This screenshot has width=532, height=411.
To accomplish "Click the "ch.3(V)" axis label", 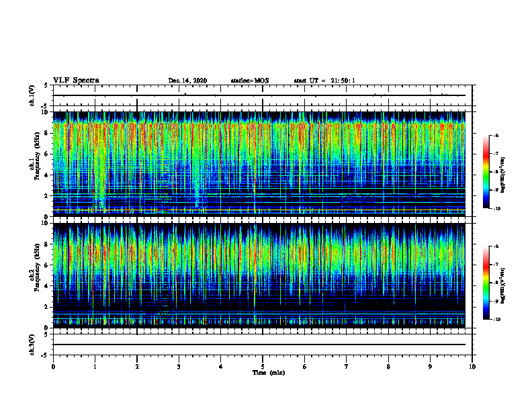I will [32, 345].
